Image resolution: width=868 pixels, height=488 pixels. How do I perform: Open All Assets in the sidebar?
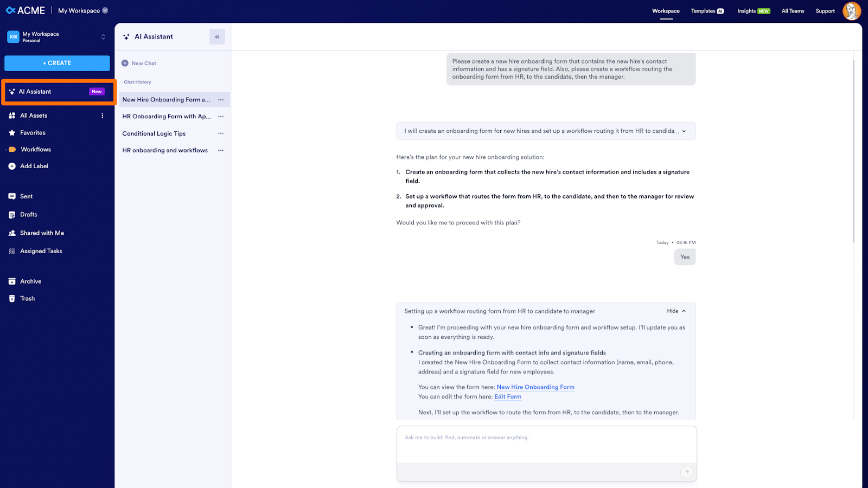(x=33, y=115)
